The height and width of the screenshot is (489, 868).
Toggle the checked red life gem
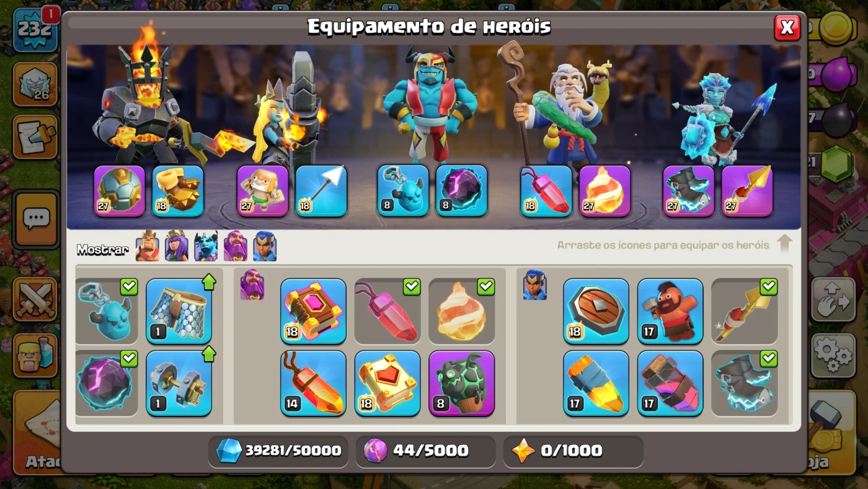click(387, 311)
